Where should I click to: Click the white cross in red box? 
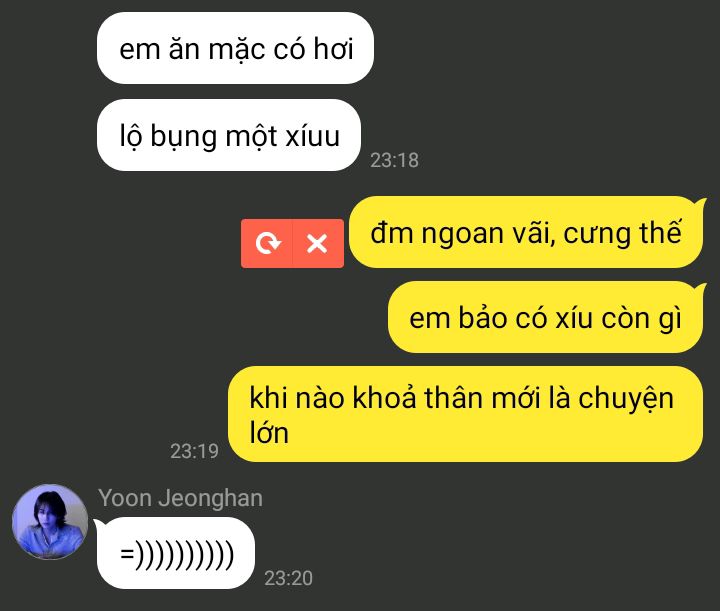[x=317, y=243]
